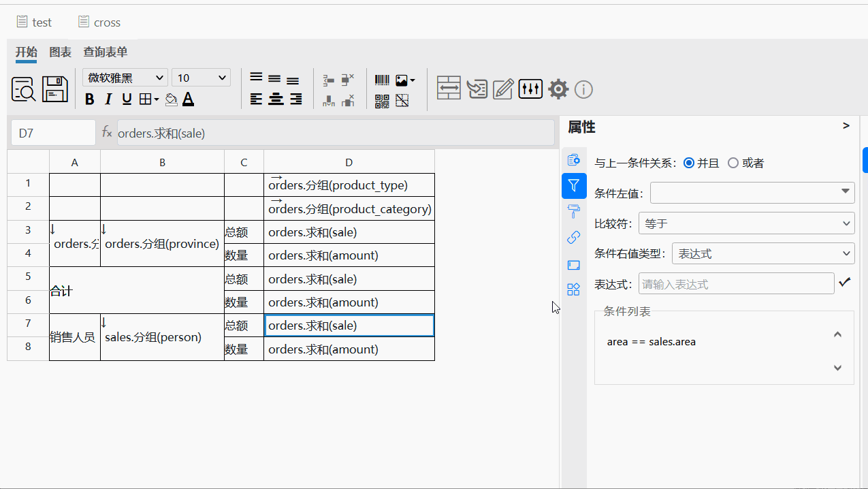Move condition down with the down chevron

click(838, 368)
